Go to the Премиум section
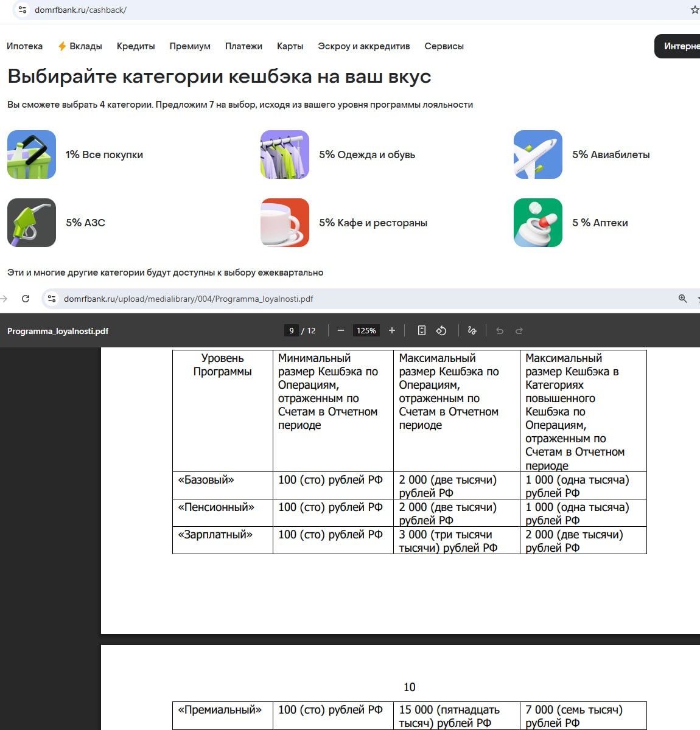Viewport: 700px width, 730px height. (190, 46)
